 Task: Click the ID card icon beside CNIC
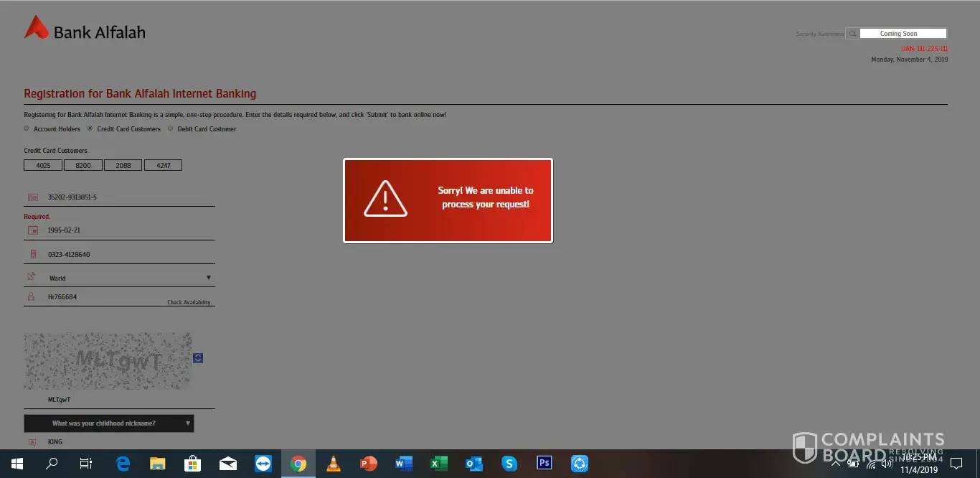(x=32, y=197)
